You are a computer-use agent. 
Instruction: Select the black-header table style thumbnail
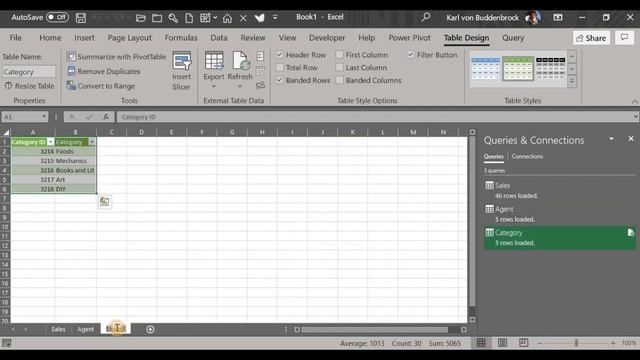point(551,68)
